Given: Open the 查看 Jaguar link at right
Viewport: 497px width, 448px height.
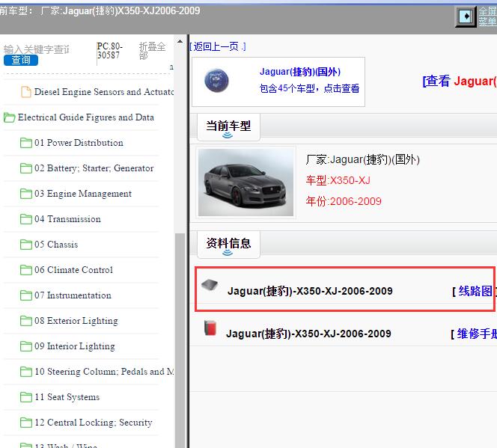Looking at the screenshot, I should (460, 81).
